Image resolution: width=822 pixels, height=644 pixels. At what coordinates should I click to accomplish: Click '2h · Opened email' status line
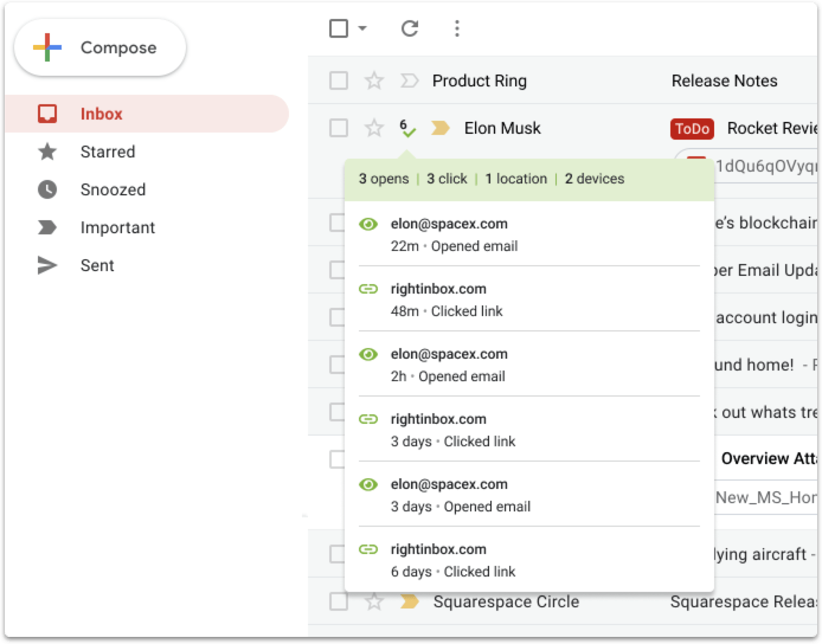[448, 376]
